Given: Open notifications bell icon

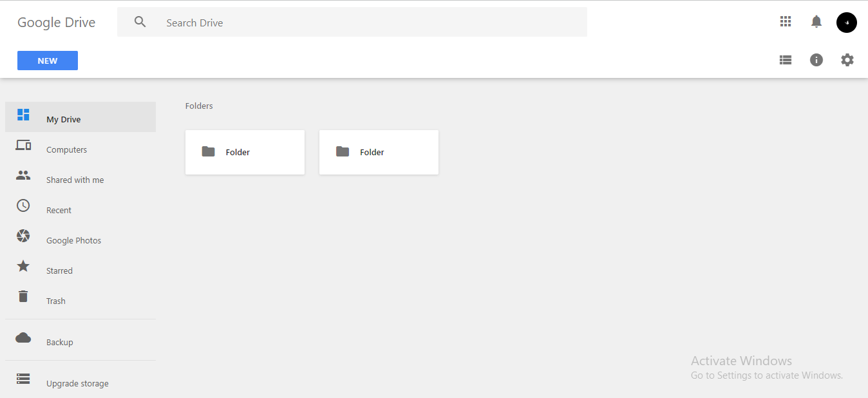Looking at the screenshot, I should pyautogui.click(x=816, y=22).
